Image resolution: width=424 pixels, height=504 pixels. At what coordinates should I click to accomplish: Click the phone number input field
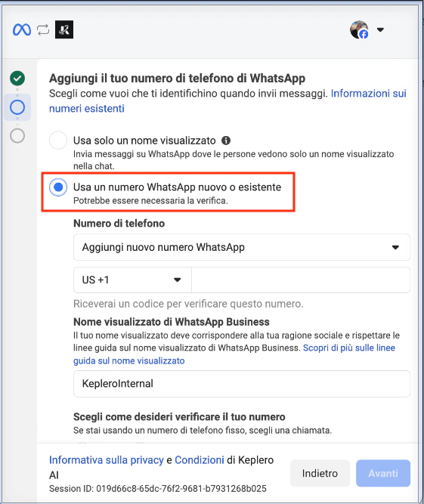click(301, 280)
